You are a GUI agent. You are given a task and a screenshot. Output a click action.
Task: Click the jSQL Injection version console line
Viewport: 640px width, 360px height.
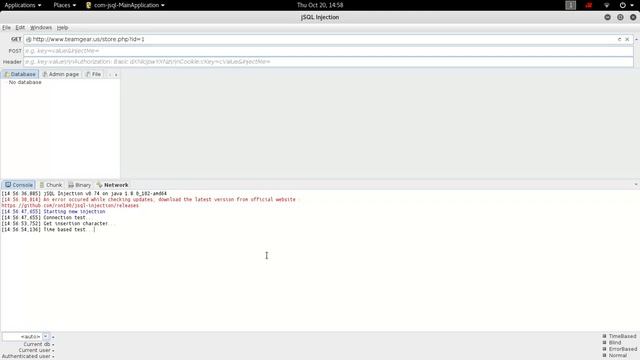tap(84, 193)
